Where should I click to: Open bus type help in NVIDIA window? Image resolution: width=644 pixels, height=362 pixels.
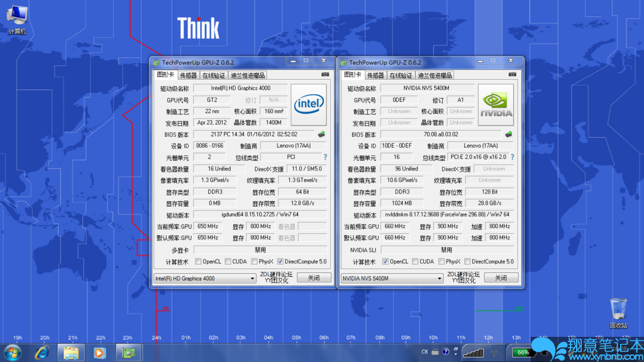(513, 157)
